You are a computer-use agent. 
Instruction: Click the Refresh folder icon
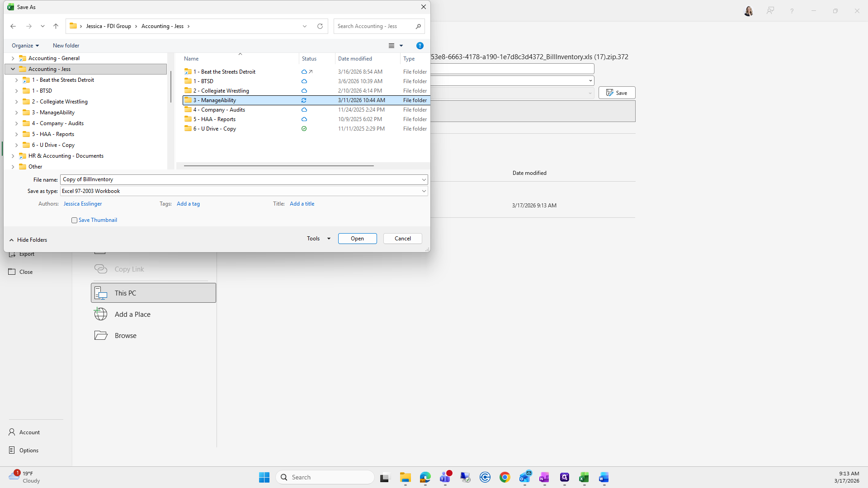320,26
